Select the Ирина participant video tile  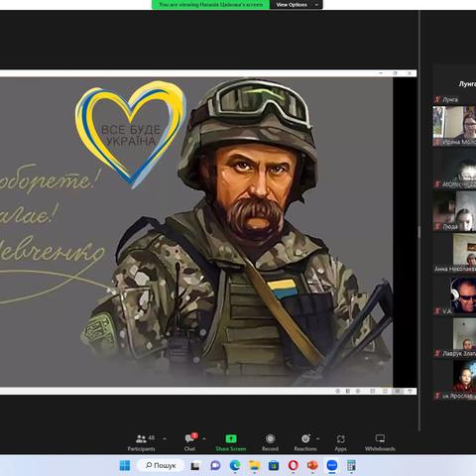click(454, 126)
